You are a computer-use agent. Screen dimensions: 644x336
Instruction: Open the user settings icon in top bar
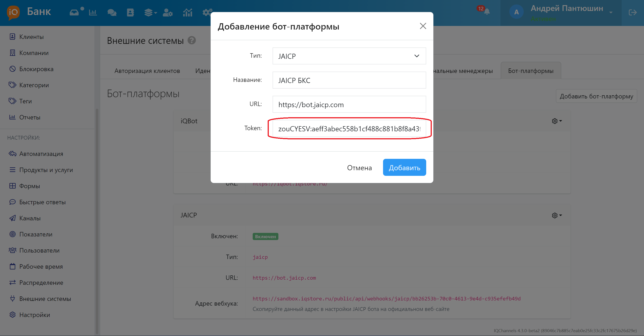[167, 13]
